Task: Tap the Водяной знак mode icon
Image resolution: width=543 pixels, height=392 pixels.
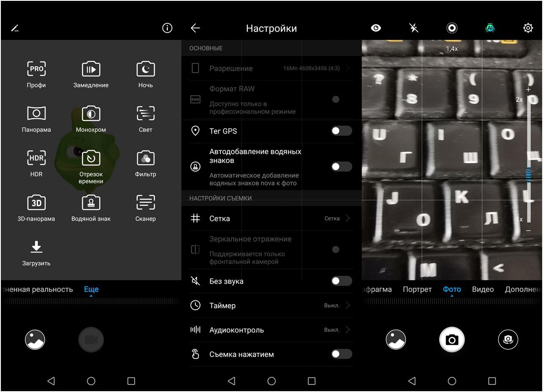Action: click(x=91, y=203)
